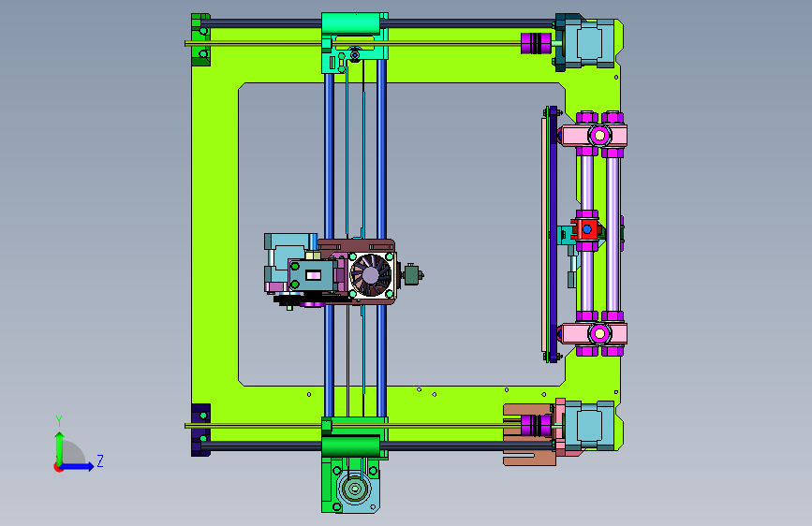The height and width of the screenshot is (526, 812).
Task: Pick the top-left green rod holder
Action: (201, 40)
